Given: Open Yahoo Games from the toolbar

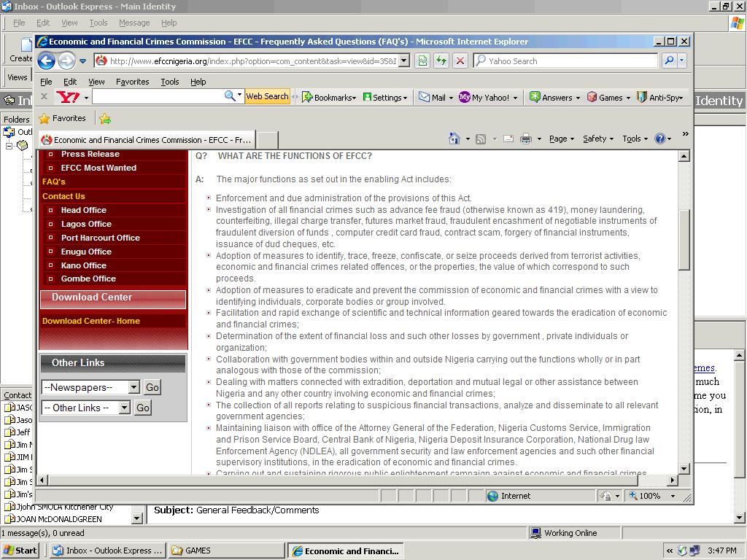Looking at the screenshot, I should point(608,98).
